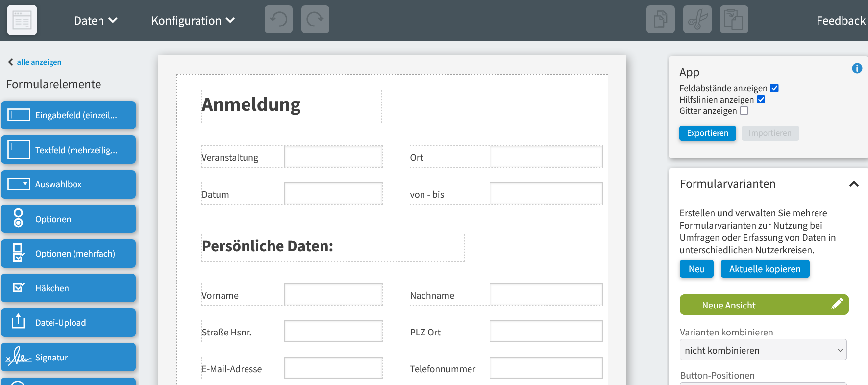Select the Optionen (mehrfach) element
The image size is (868, 385).
[x=69, y=254]
